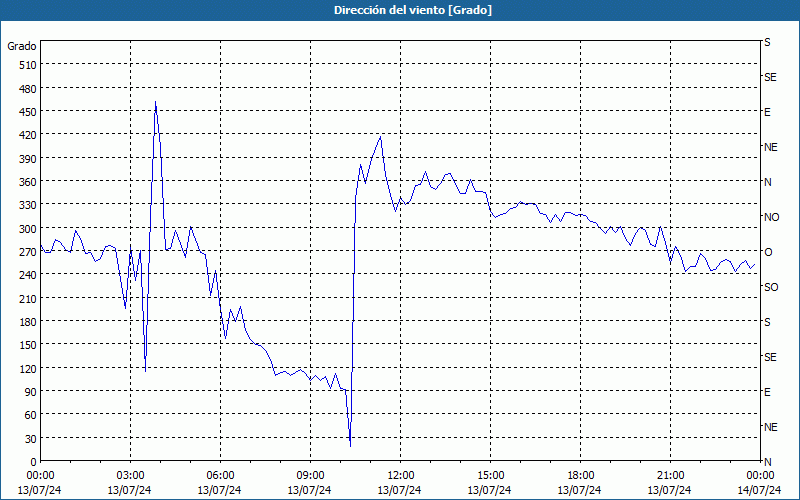Click the 240 y-axis value

point(28,275)
